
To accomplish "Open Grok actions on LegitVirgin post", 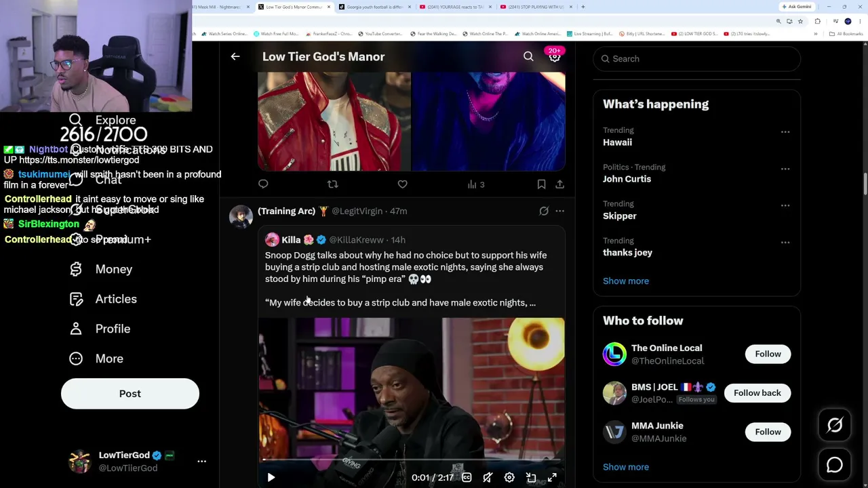I will (544, 211).
